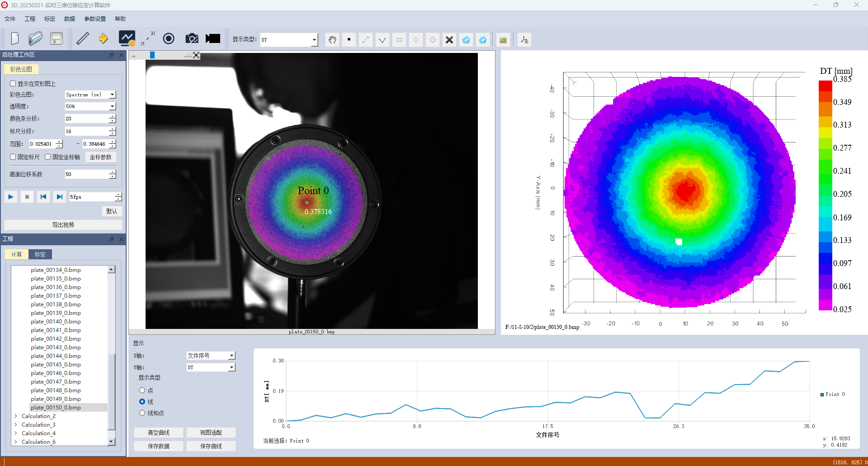Open the 参数设置 menu
The image size is (868, 466).
[x=95, y=19]
